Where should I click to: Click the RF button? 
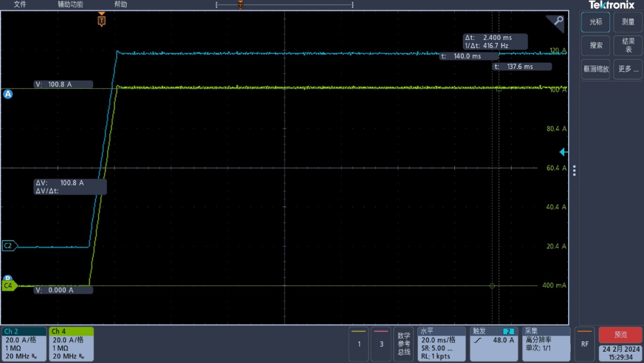tap(584, 344)
